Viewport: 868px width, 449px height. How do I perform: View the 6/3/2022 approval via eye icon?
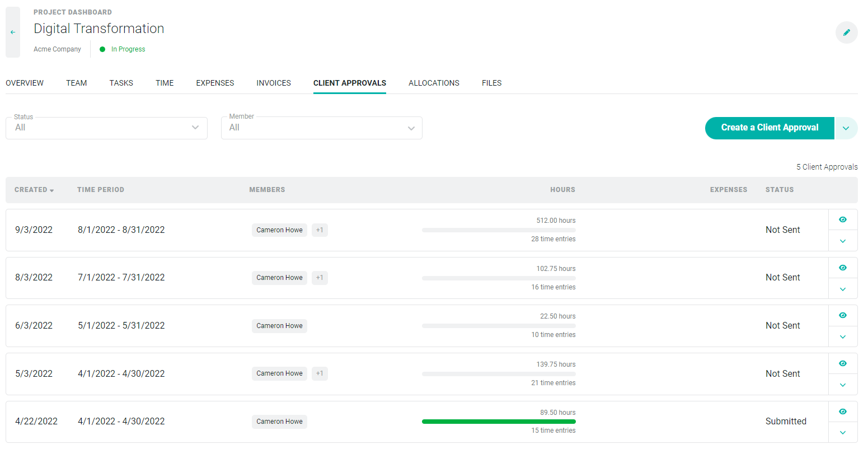click(x=843, y=315)
